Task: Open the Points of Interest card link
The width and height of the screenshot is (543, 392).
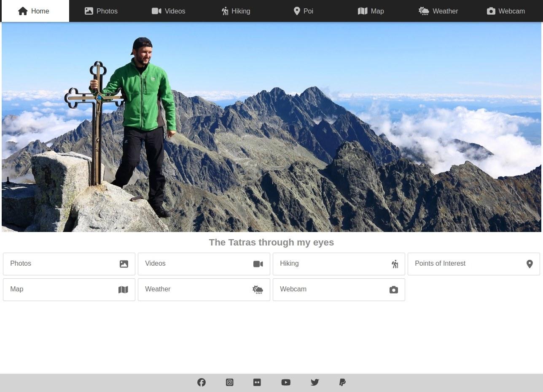Action: 474,264
